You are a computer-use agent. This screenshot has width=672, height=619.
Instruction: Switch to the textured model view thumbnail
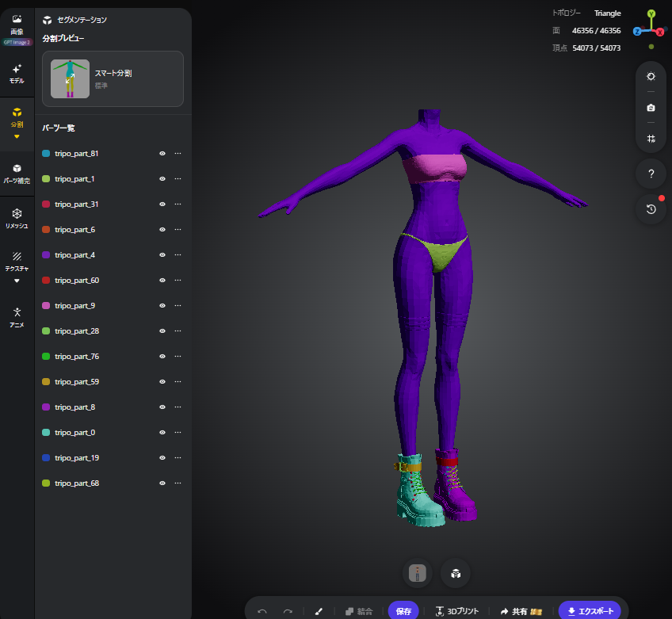(x=417, y=574)
